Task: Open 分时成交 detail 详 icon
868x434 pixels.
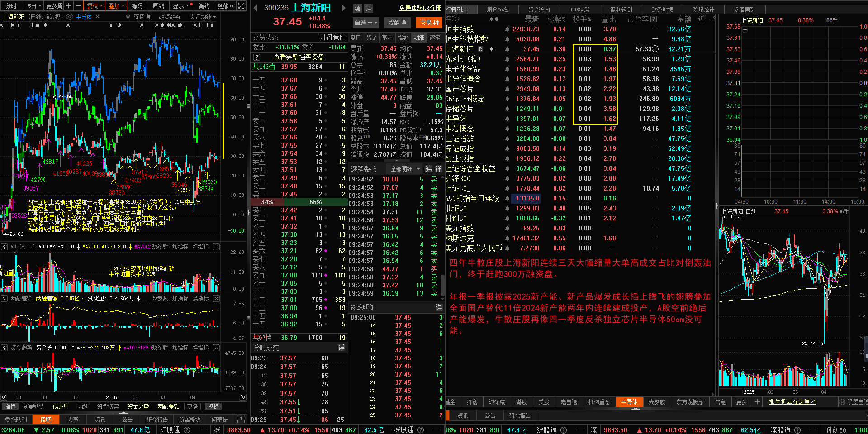Action: click(x=341, y=348)
